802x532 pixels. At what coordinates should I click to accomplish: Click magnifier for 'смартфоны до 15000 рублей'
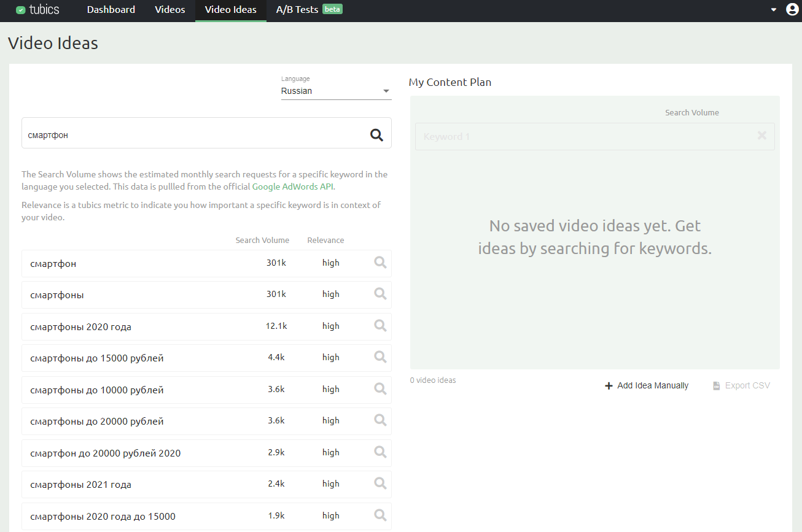[380, 357]
